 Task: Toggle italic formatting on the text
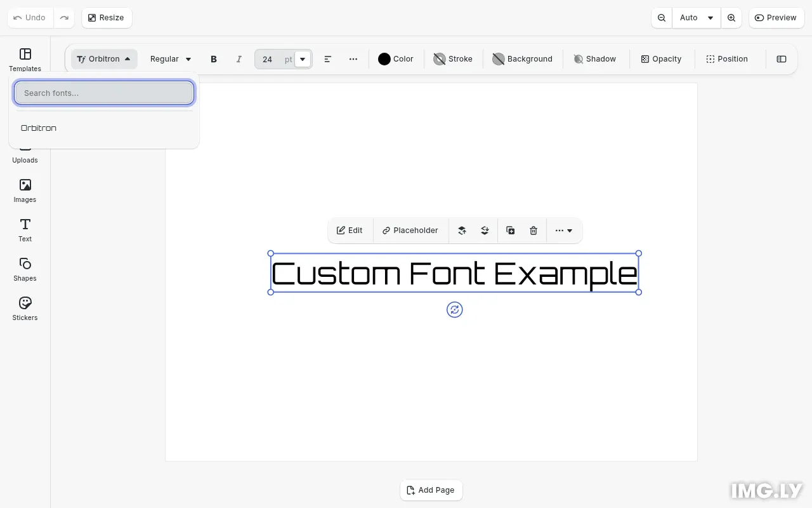pyautogui.click(x=239, y=58)
